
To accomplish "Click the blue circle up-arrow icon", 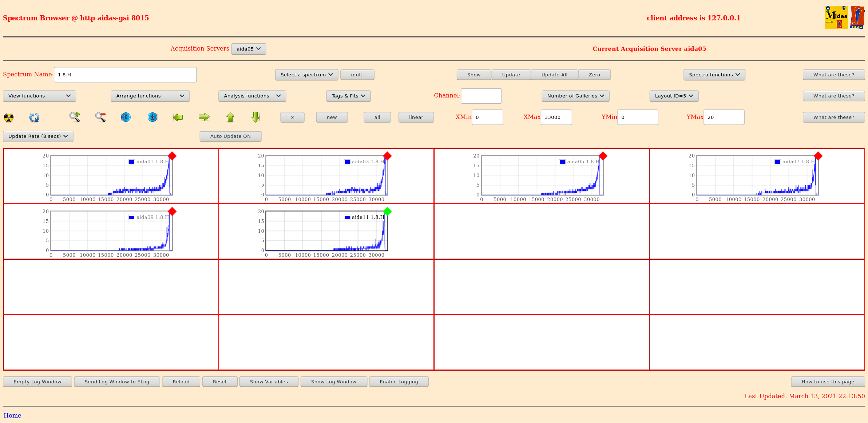I will pos(152,117).
